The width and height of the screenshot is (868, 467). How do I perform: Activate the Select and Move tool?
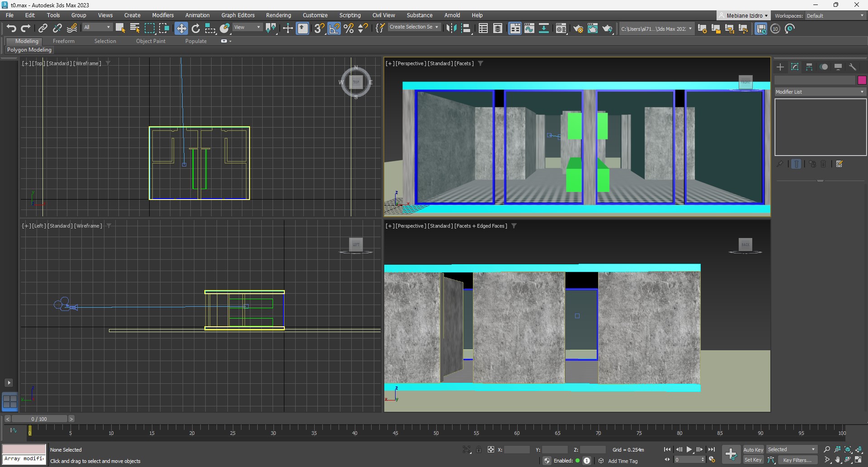coord(181,29)
